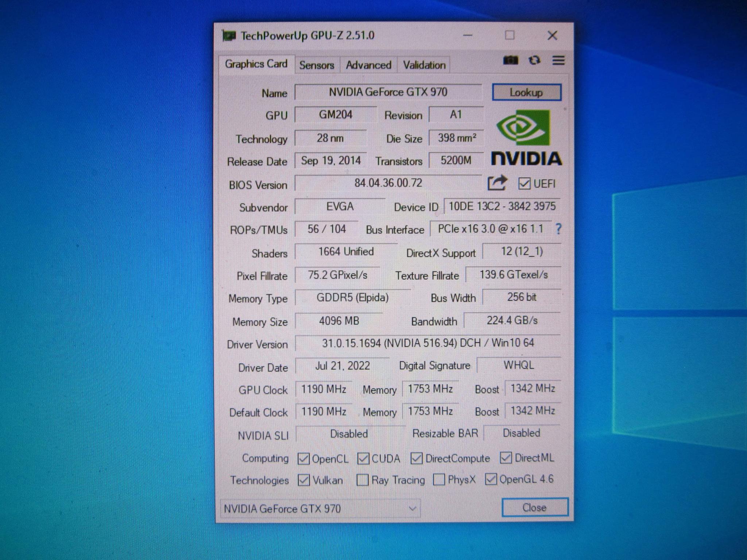The image size is (747, 560).
Task: Toggle the OpenCL checkbox
Action: click(x=303, y=458)
